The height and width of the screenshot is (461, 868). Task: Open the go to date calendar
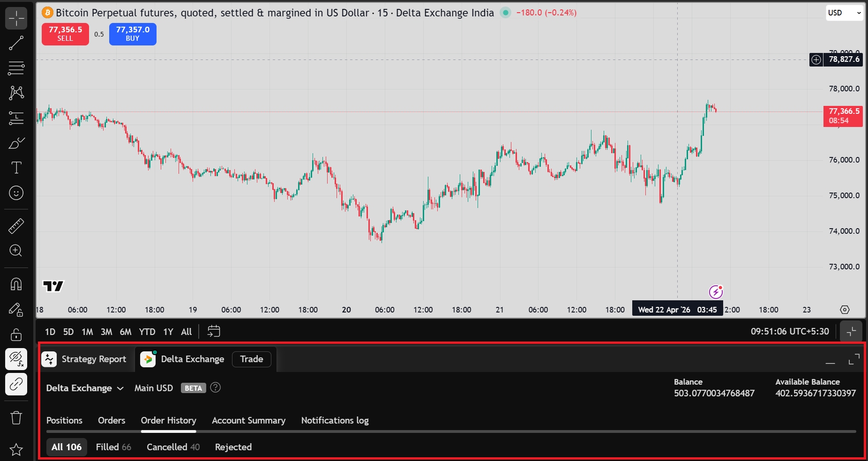(214, 331)
